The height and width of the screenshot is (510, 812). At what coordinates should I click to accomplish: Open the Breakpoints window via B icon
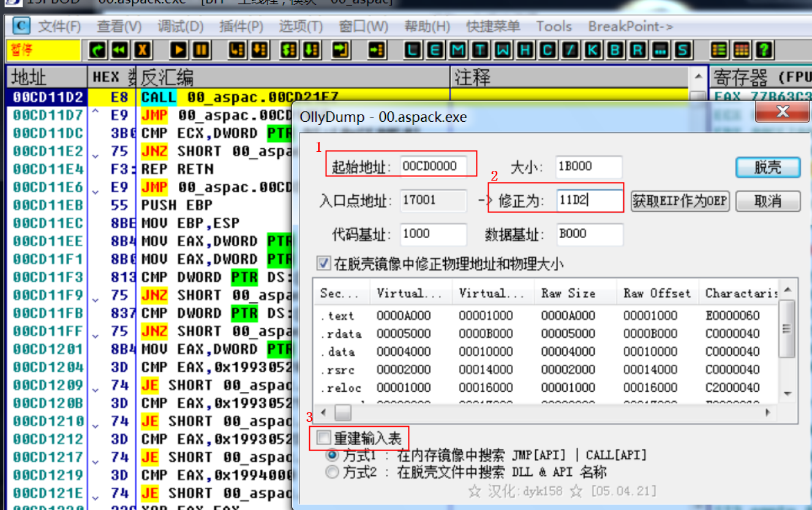click(614, 50)
